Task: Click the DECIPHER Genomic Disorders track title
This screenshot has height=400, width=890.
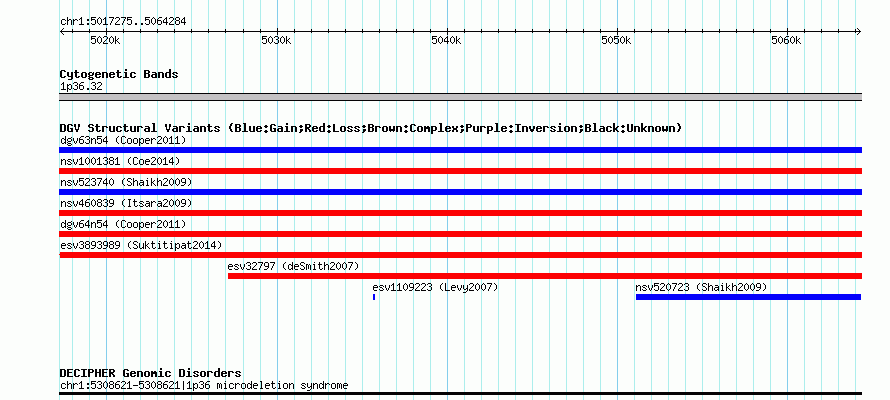Action: 150,373
